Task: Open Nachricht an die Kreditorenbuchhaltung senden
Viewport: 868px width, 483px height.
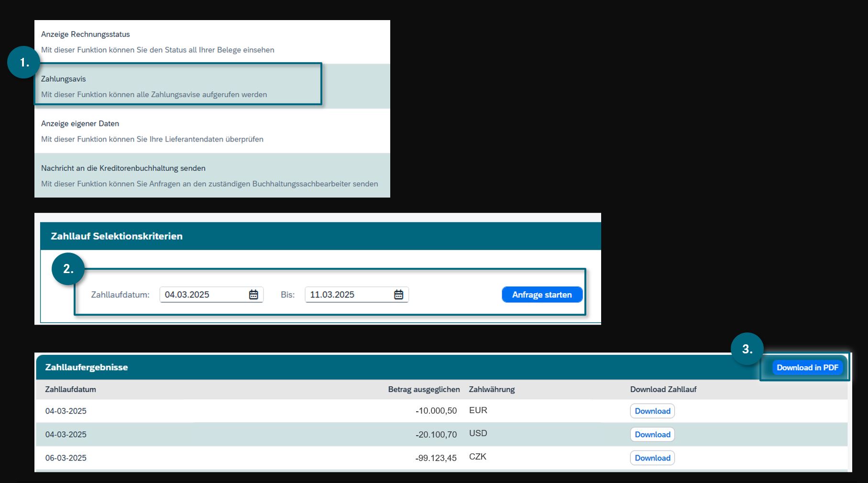Action: pyautogui.click(x=123, y=168)
